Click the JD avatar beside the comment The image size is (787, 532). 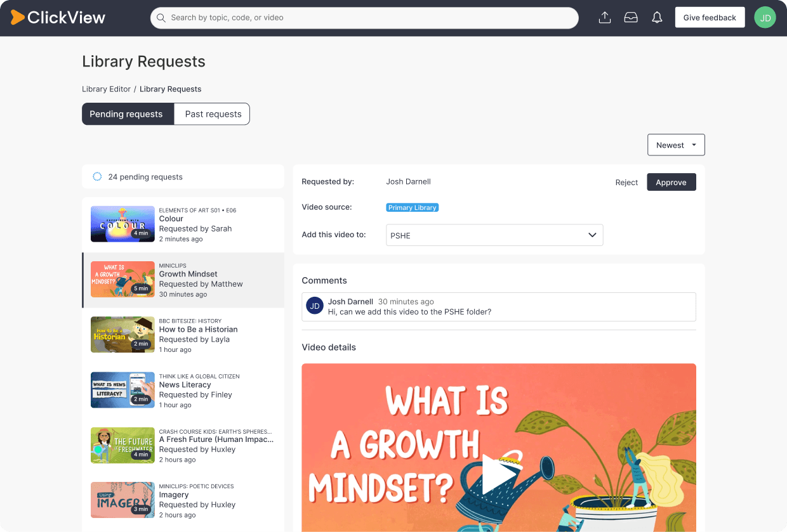315,306
